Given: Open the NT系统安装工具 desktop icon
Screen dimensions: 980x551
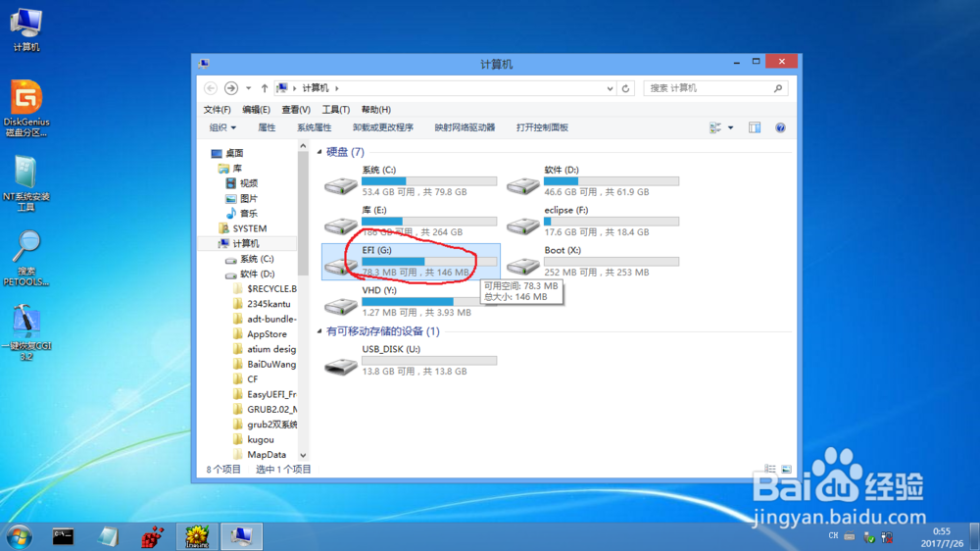Looking at the screenshot, I should click(x=25, y=183).
